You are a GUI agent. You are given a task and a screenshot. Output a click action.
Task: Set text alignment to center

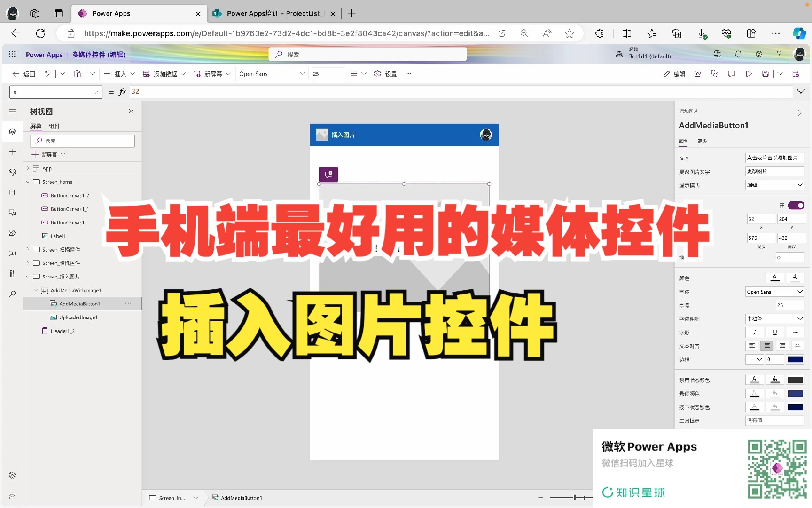point(767,346)
